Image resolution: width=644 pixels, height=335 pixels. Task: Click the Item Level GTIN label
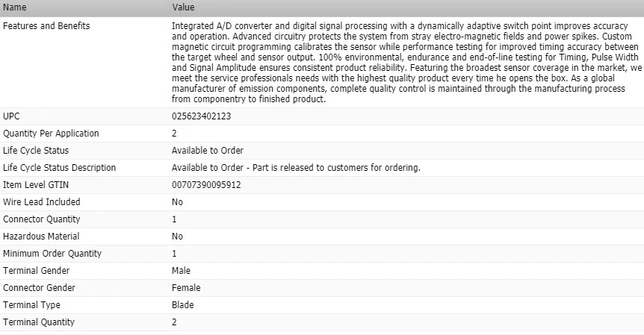coord(36,185)
